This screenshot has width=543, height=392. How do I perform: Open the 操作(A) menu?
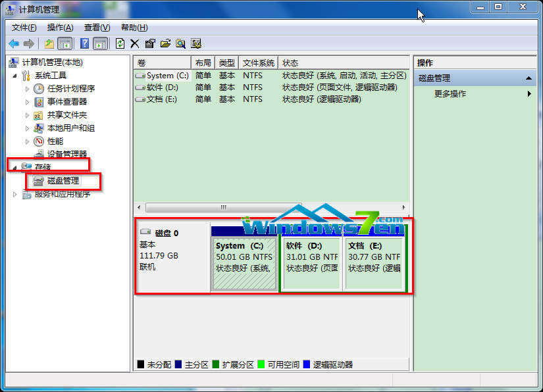tap(60, 28)
